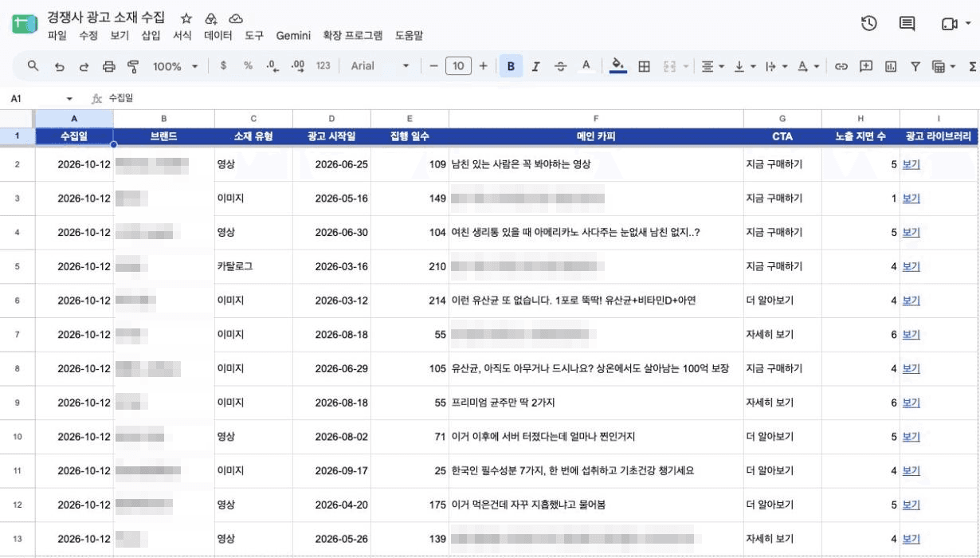
Task: Open the 데이터 menu
Action: [x=218, y=36]
